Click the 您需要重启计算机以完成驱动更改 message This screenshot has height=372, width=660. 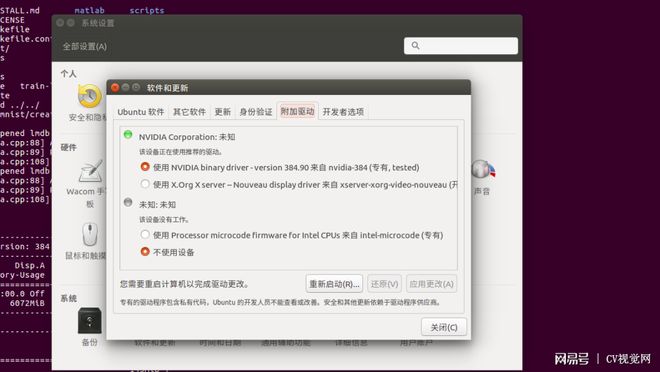pyautogui.click(x=184, y=284)
